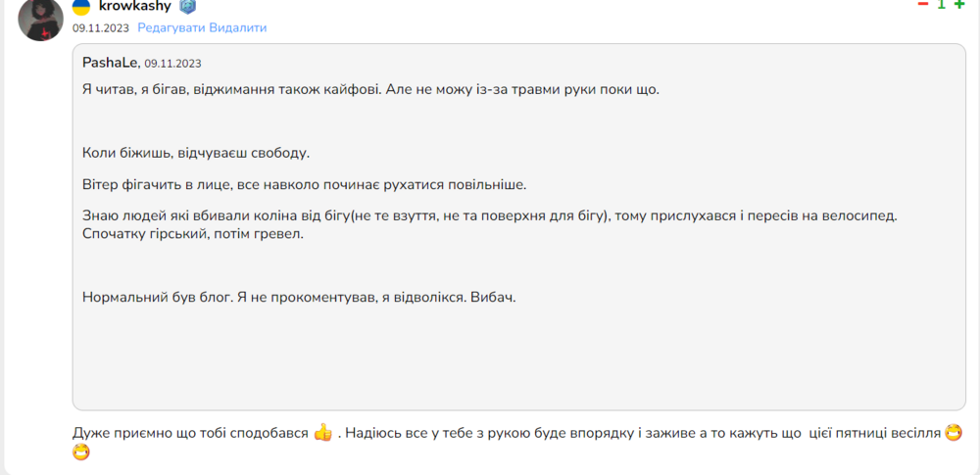The width and height of the screenshot is (980, 475).
Task: Click the quoted author name PashaLe
Action: 111,63
